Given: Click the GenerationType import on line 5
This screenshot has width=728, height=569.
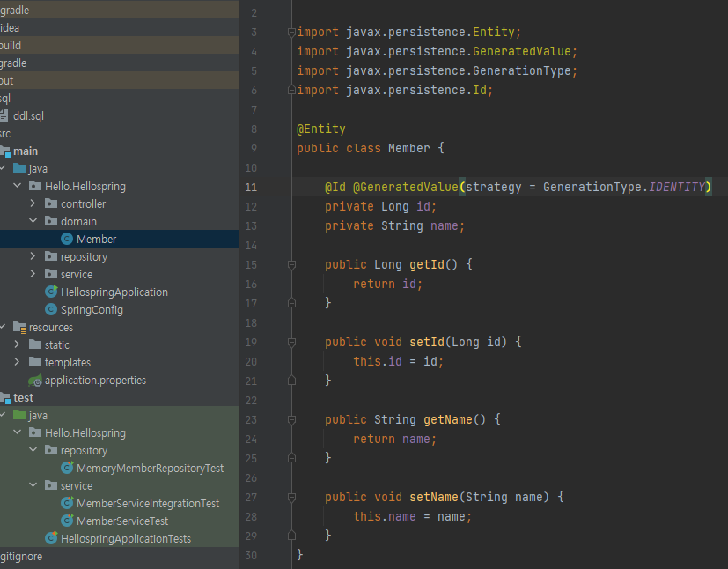Looking at the screenshot, I should (x=521, y=70).
